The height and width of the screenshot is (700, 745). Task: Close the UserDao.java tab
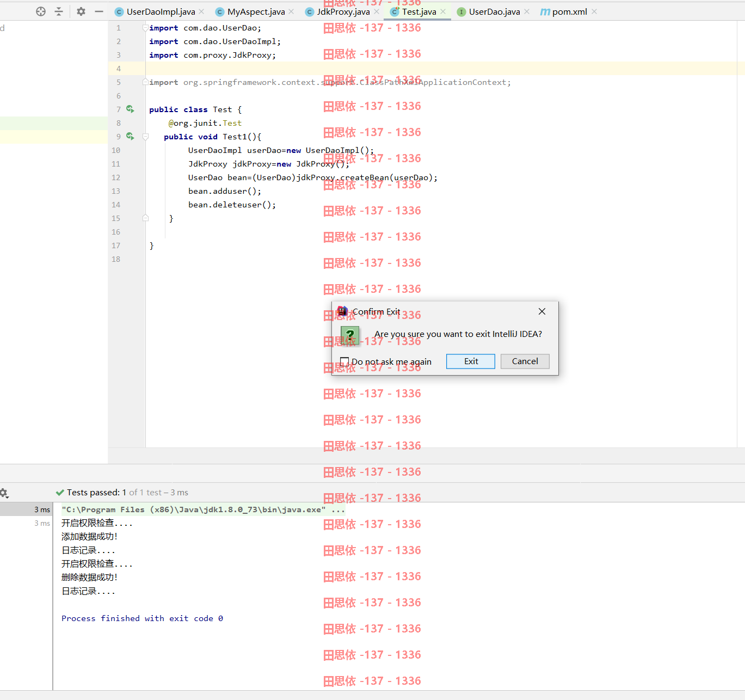[527, 11]
